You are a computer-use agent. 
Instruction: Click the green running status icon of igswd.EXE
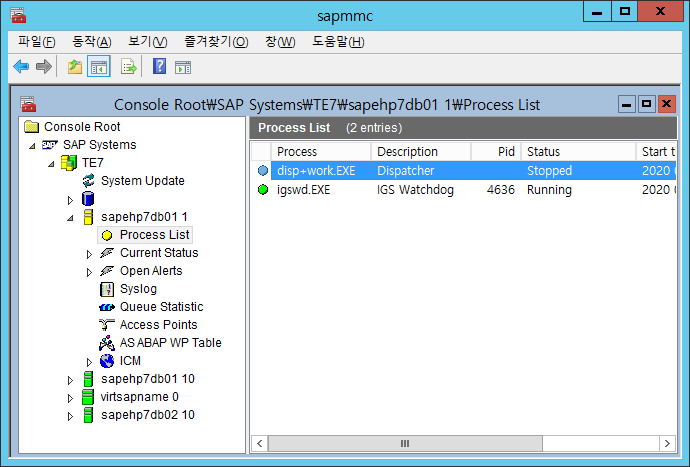[263, 190]
